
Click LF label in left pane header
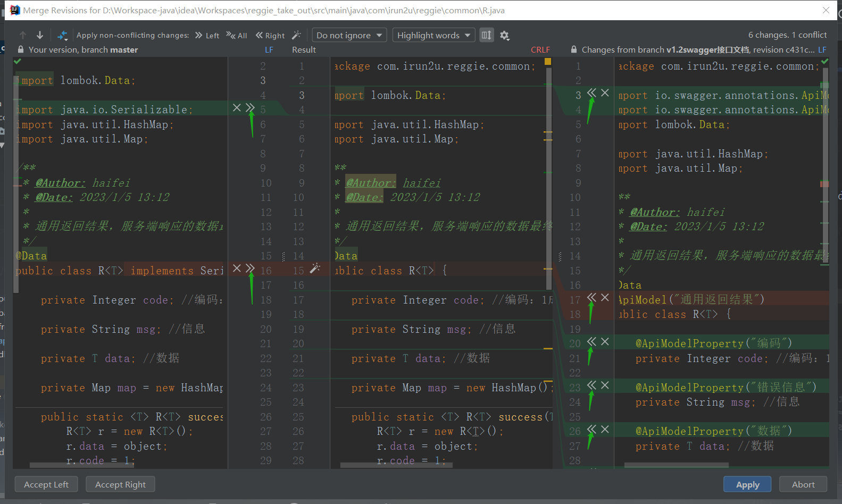(269, 49)
